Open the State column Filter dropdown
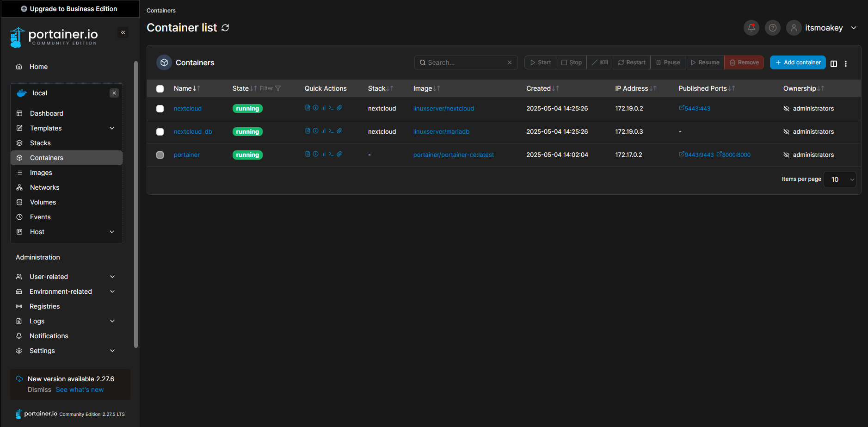This screenshot has height=427, width=868. [x=270, y=88]
